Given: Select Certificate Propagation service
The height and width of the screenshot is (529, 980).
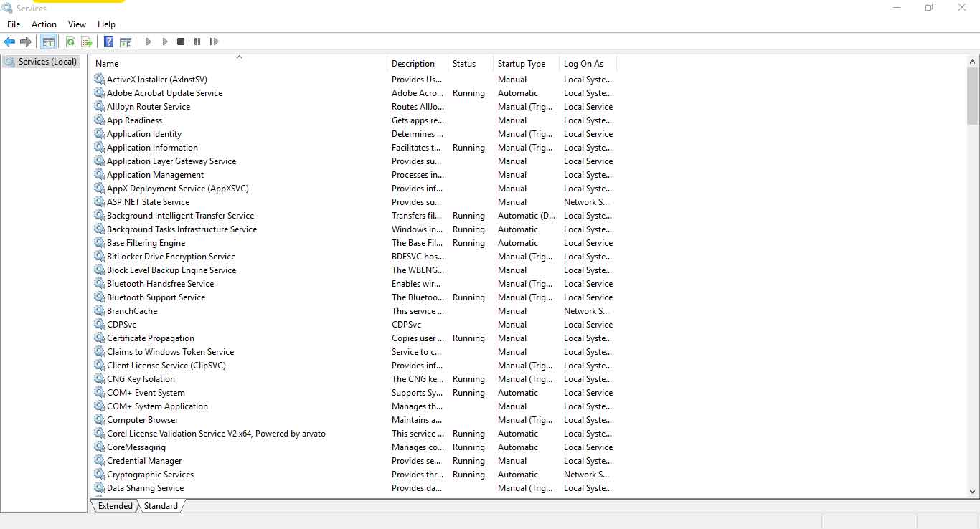Looking at the screenshot, I should click(151, 338).
